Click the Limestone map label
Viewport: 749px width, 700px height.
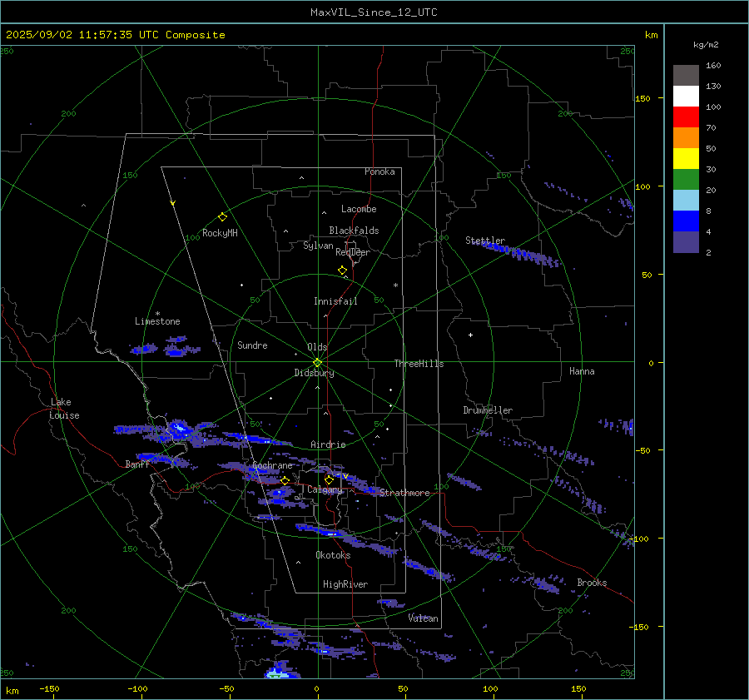point(157,321)
